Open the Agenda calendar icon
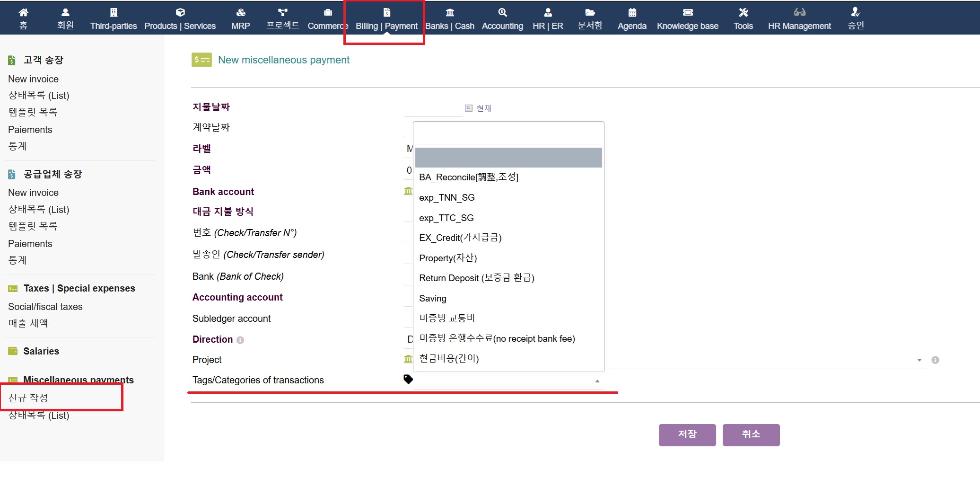Image resolution: width=980 pixels, height=496 pixels. click(x=632, y=12)
